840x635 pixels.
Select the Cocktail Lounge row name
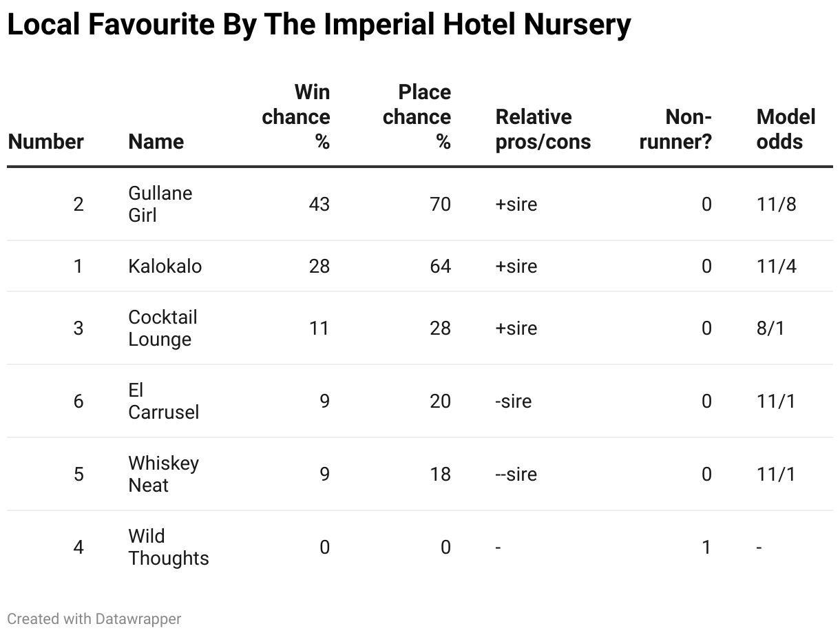click(163, 329)
